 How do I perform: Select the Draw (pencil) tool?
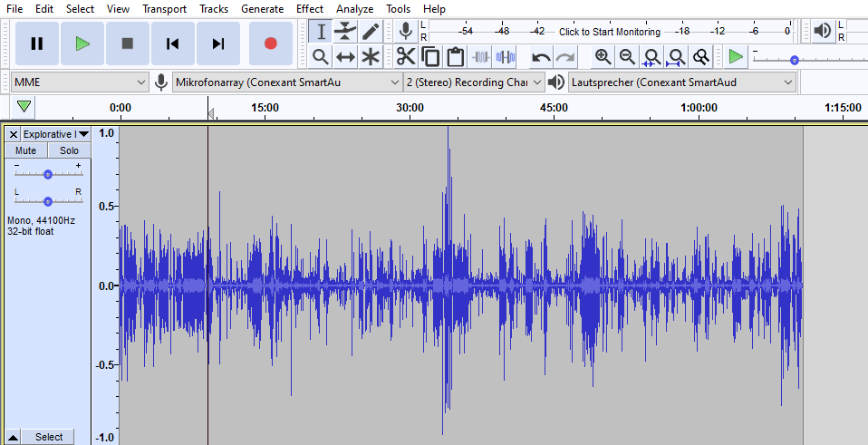click(371, 32)
